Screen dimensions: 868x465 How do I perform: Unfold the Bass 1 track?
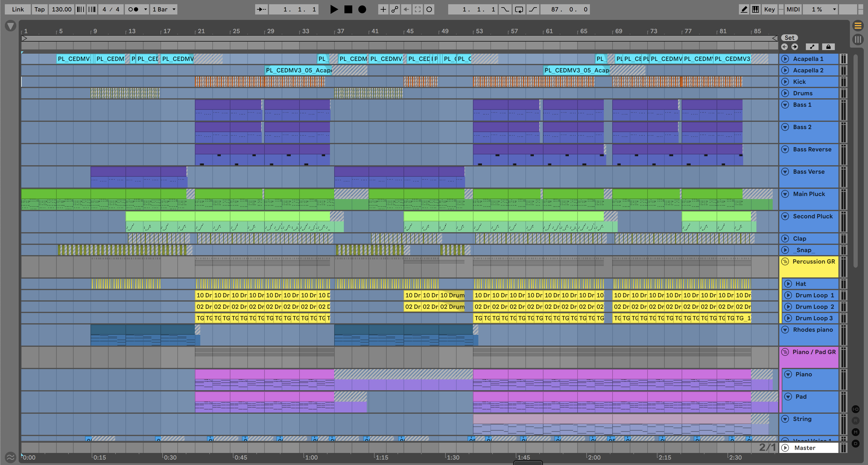pyautogui.click(x=785, y=105)
